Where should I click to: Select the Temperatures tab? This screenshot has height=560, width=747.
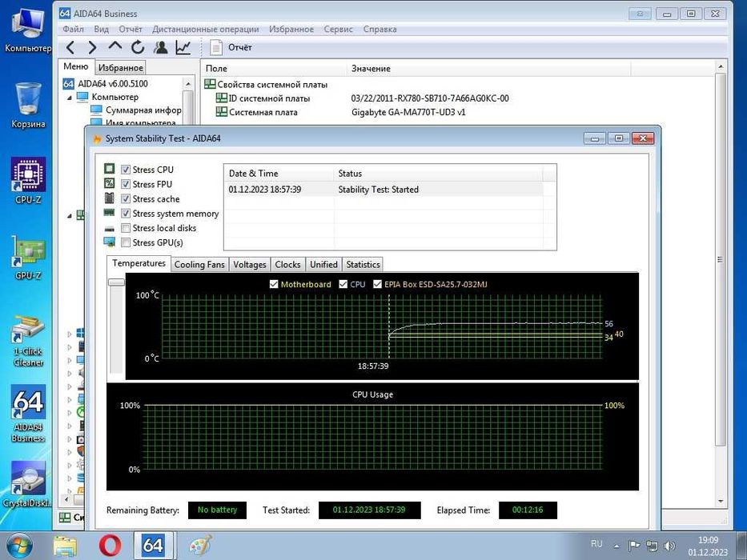pyautogui.click(x=139, y=263)
